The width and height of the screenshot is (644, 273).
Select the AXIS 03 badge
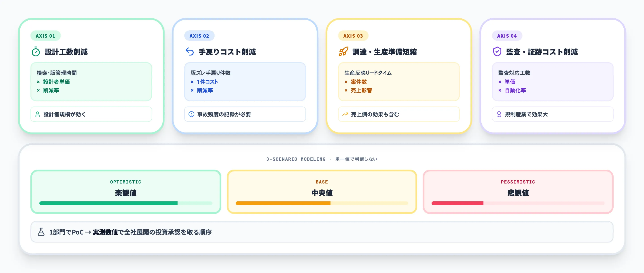[x=353, y=36]
